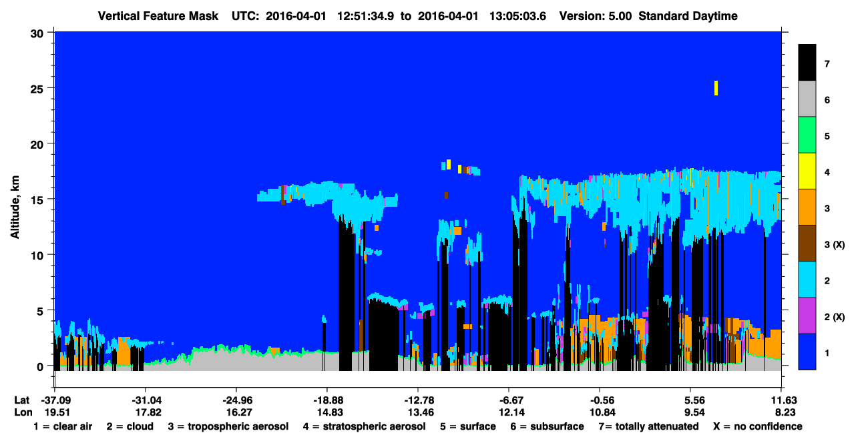Screen dimensions: 868x445
Task: Click the 'Lon' row label
Action: pos(23,412)
